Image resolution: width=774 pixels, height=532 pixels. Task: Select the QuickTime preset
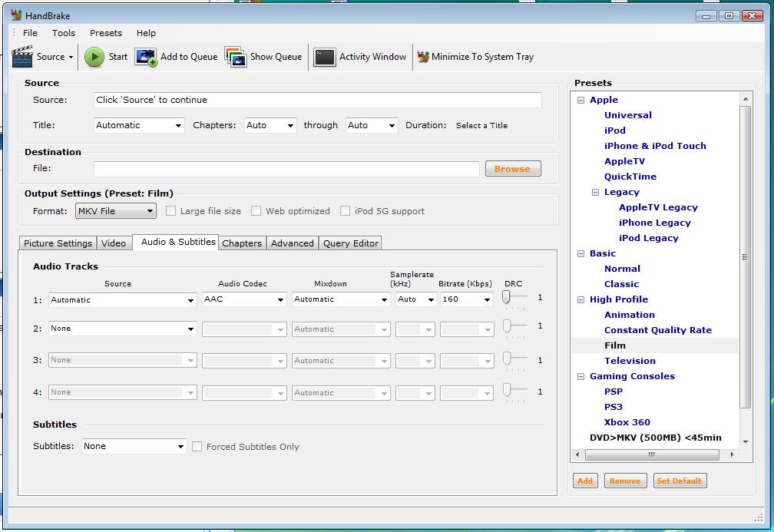[630, 177]
